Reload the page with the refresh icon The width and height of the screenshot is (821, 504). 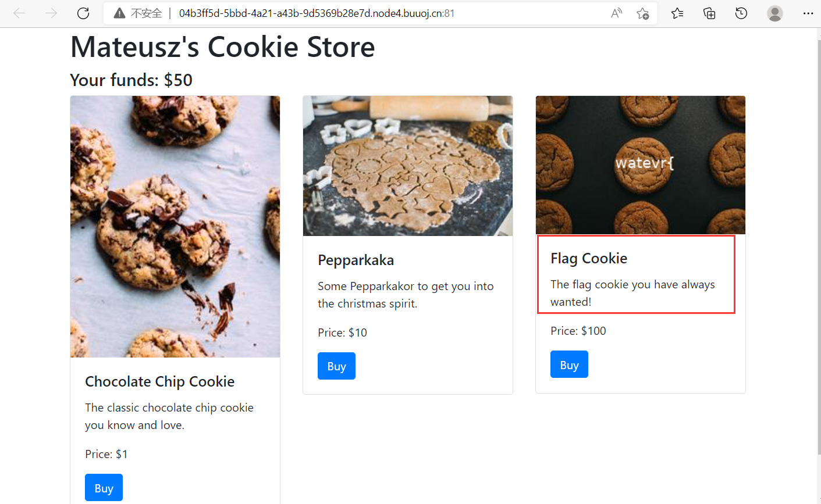83,13
